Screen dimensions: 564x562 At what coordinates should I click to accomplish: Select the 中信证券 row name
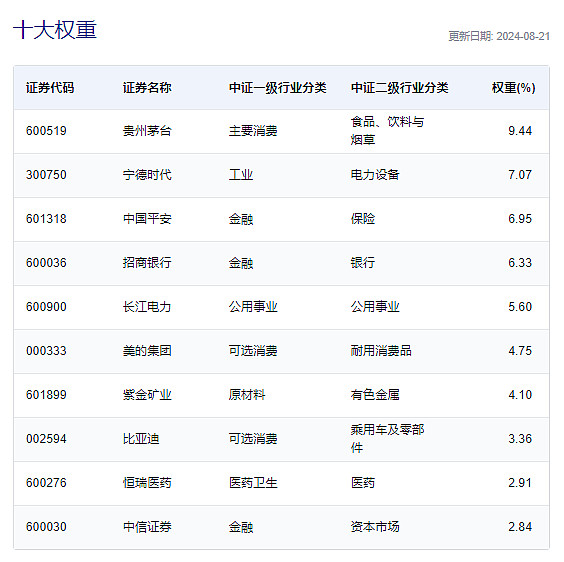click(x=147, y=527)
